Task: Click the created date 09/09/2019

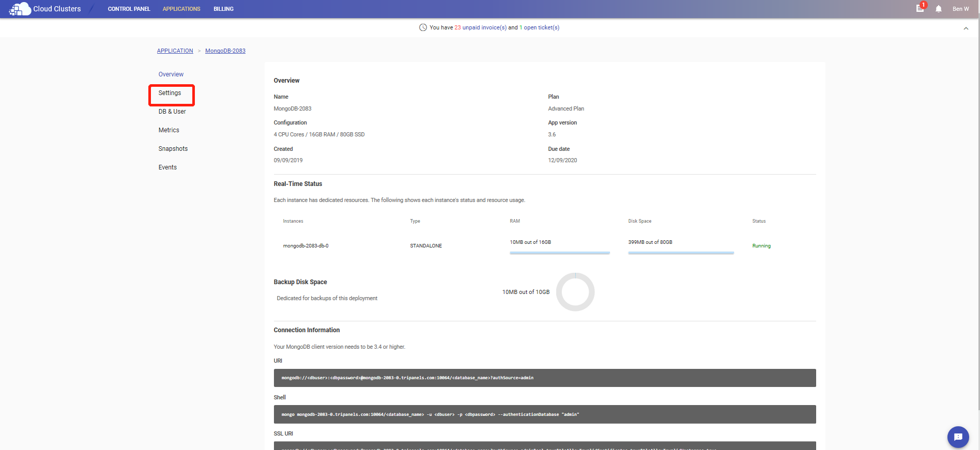Action: 288,160
